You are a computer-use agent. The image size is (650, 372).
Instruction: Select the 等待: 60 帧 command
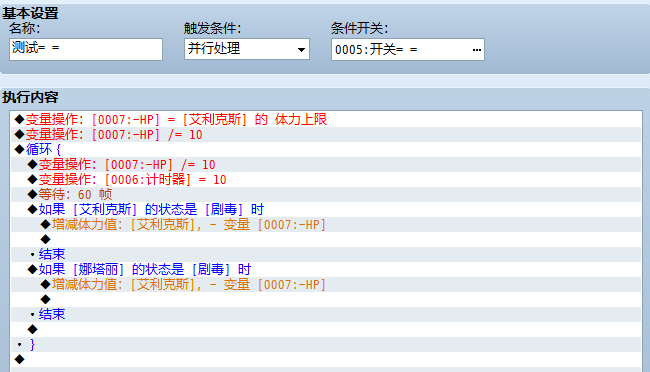coord(325,195)
